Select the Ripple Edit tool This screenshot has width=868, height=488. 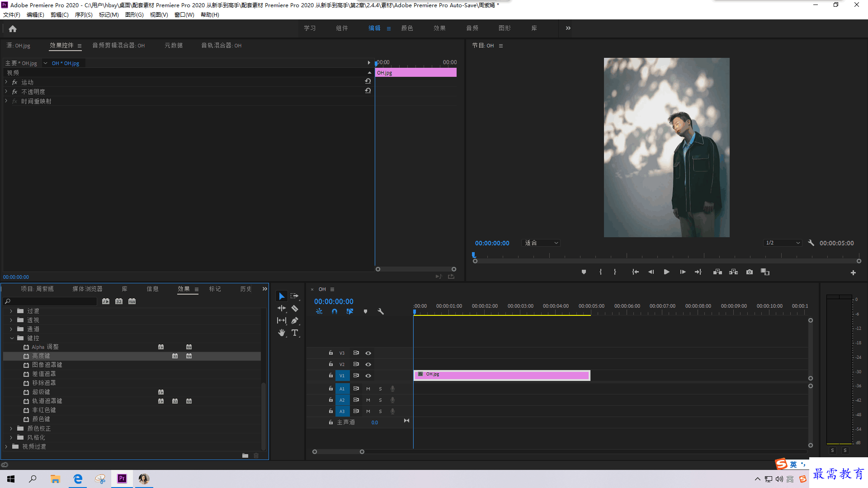[282, 309]
